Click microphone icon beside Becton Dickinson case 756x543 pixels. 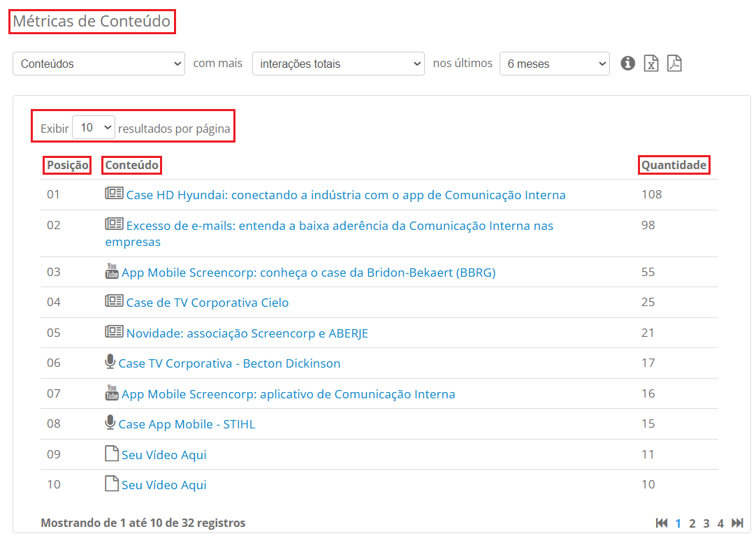coord(110,362)
